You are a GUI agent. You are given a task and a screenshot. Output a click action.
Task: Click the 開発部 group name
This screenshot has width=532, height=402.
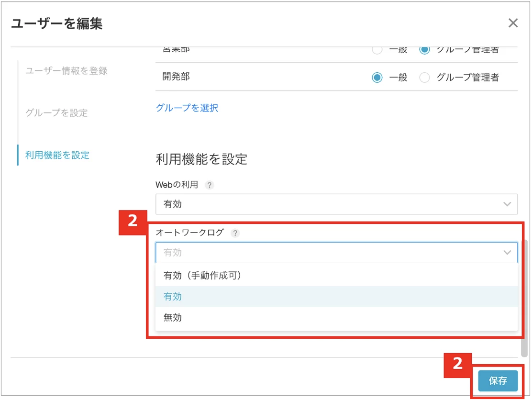click(x=176, y=77)
